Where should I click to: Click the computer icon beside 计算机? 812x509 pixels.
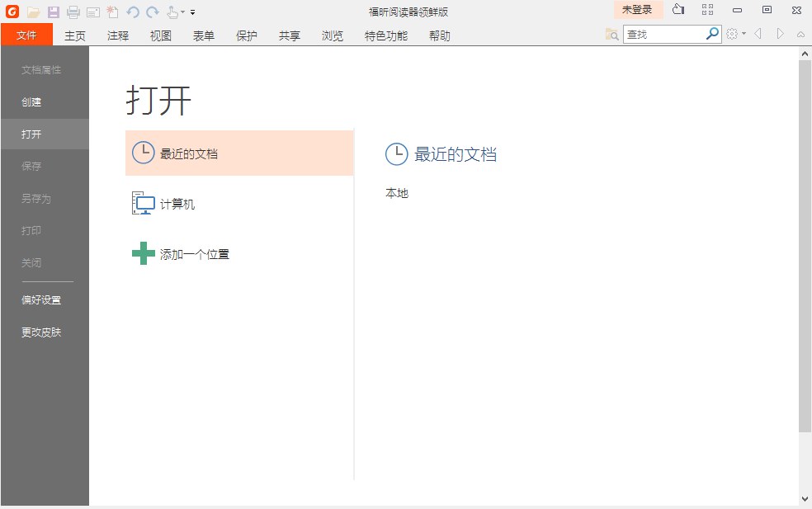(x=142, y=204)
